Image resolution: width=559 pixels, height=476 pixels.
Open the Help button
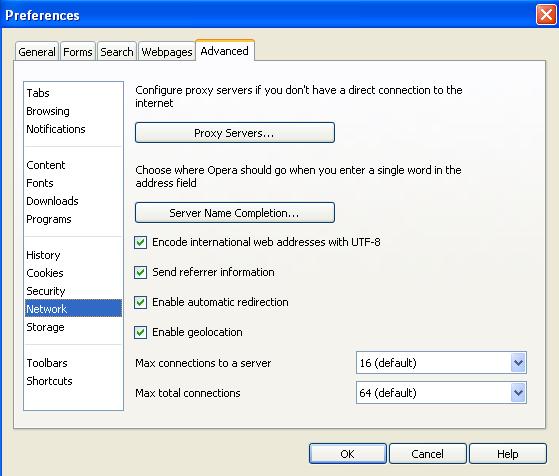click(508, 454)
